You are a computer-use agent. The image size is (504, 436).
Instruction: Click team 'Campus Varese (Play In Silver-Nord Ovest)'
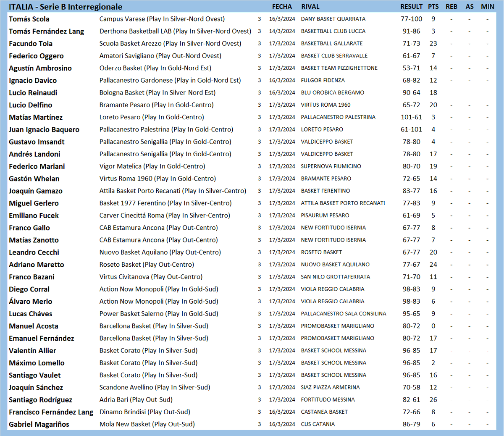tap(162, 19)
